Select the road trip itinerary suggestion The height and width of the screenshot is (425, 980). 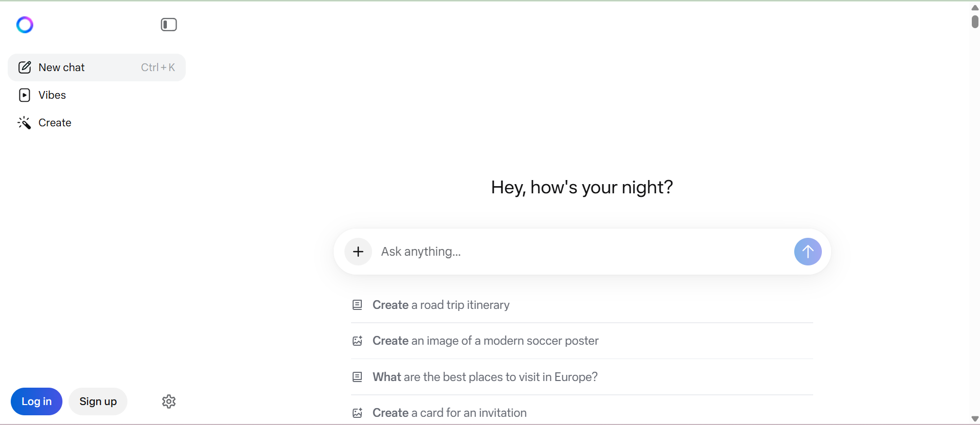[582, 305]
